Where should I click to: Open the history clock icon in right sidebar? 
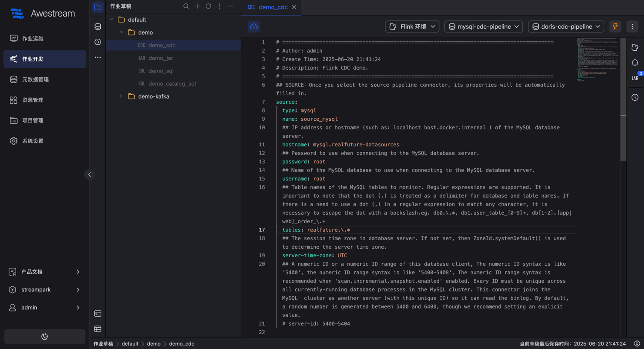coord(635,97)
